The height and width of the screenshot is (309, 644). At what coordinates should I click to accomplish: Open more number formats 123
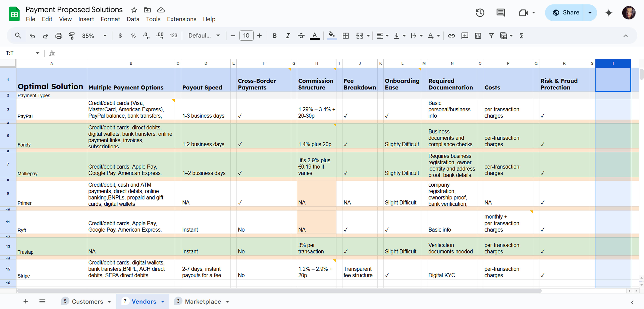173,36
